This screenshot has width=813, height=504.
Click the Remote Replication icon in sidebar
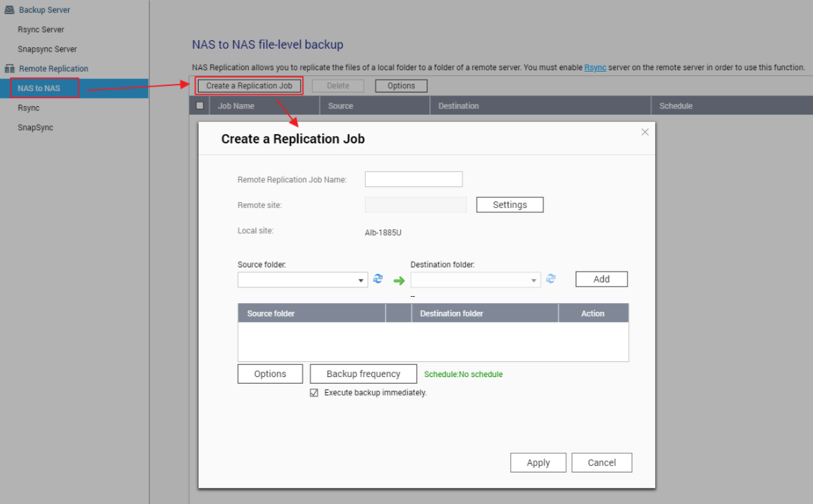pos(10,69)
